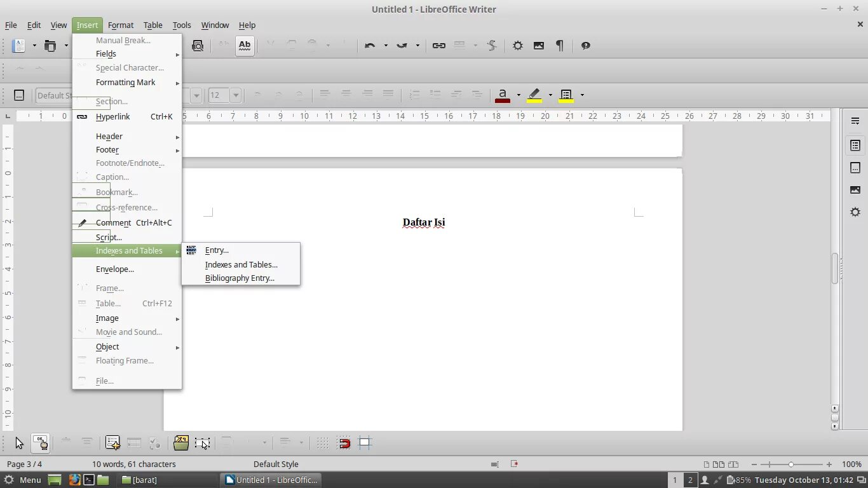Expand the Formatting Mark submenu

coord(127,83)
